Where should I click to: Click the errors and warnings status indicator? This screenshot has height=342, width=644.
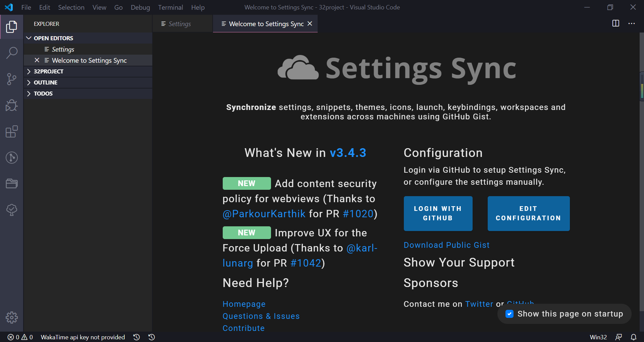(20, 337)
